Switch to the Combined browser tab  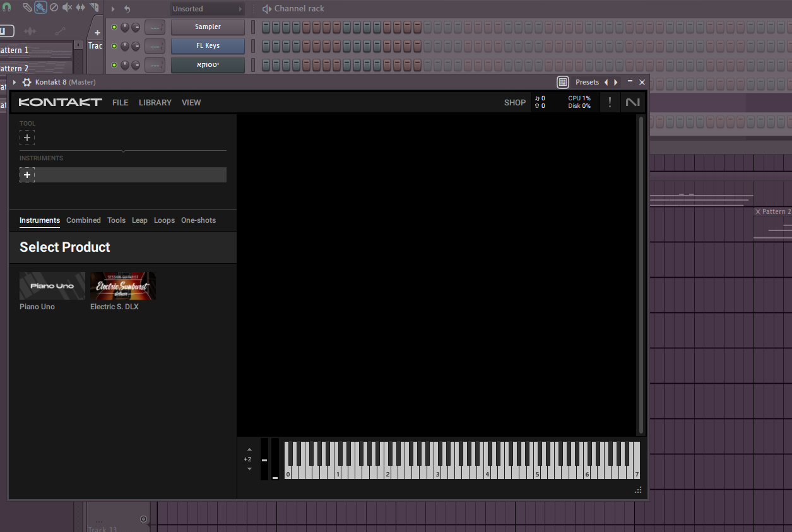pos(83,220)
